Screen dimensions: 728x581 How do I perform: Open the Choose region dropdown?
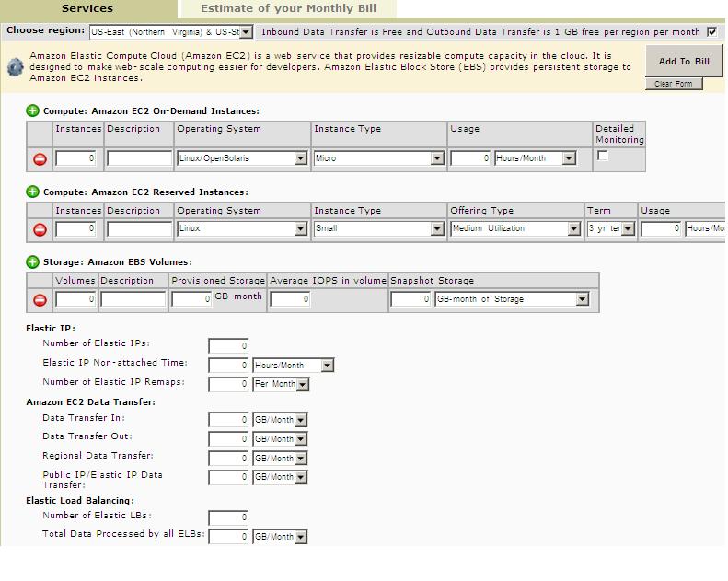tap(171, 31)
